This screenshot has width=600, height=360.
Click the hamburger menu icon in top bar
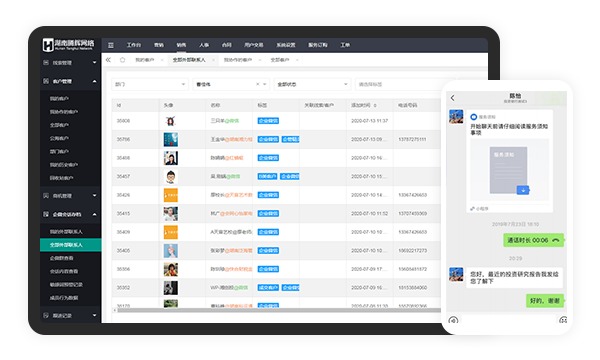coord(111,45)
